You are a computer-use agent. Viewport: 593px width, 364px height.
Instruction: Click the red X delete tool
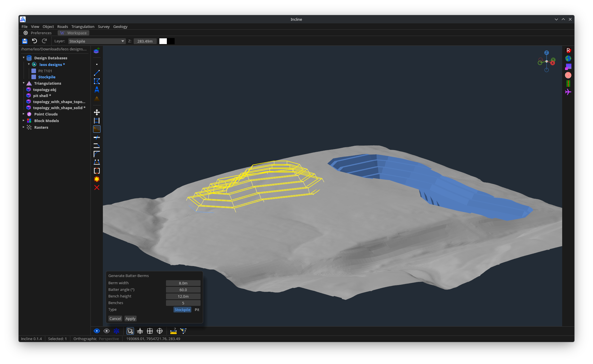click(97, 188)
